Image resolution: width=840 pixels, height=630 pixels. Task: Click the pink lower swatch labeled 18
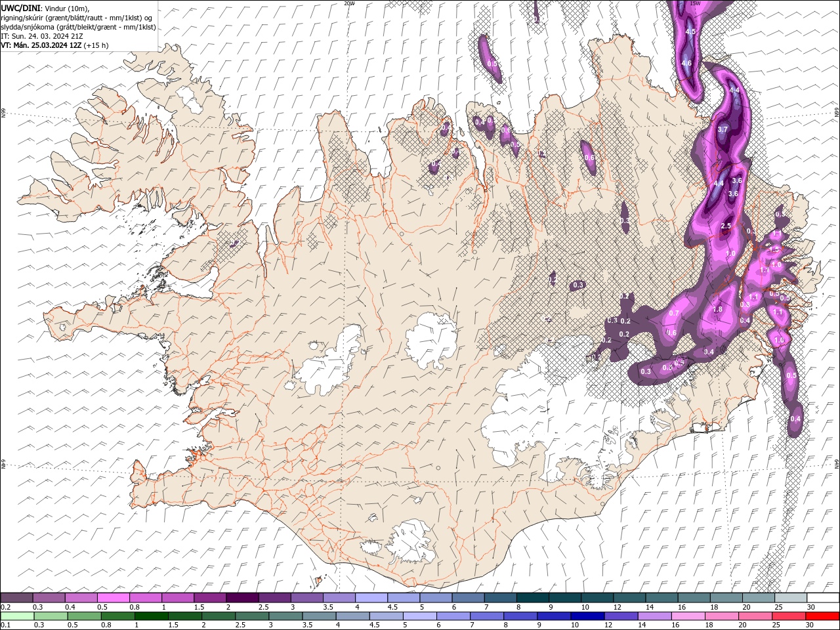(x=721, y=616)
